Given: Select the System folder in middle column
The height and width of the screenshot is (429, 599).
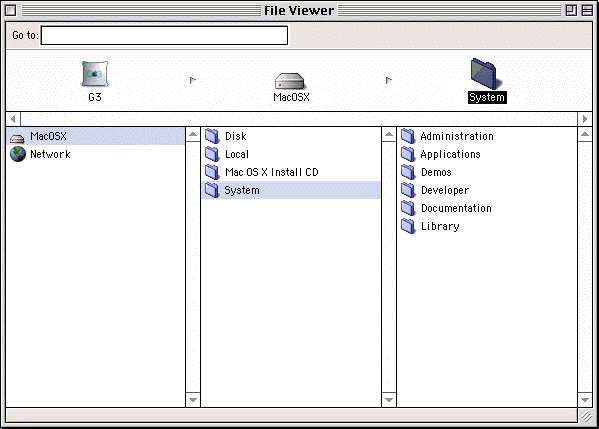Looking at the screenshot, I should (291, 190).
